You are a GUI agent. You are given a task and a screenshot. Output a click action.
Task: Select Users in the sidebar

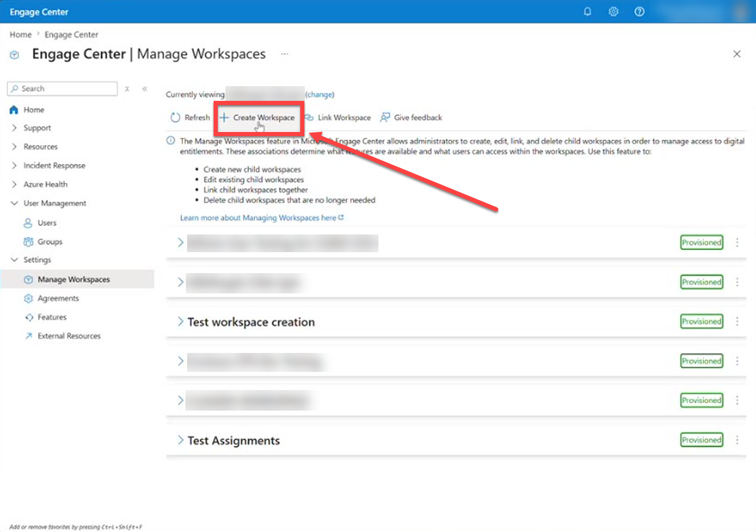[x=47, y=223]
